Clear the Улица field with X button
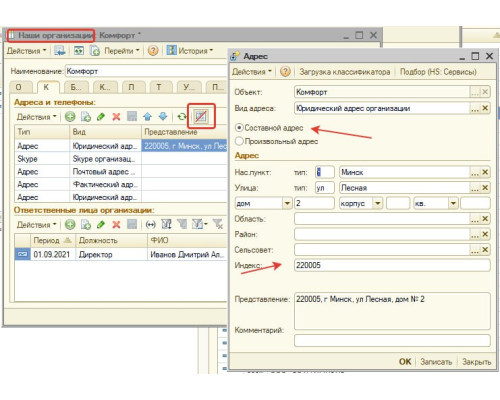This screenshot has width=500, height=400. point(485,188)
